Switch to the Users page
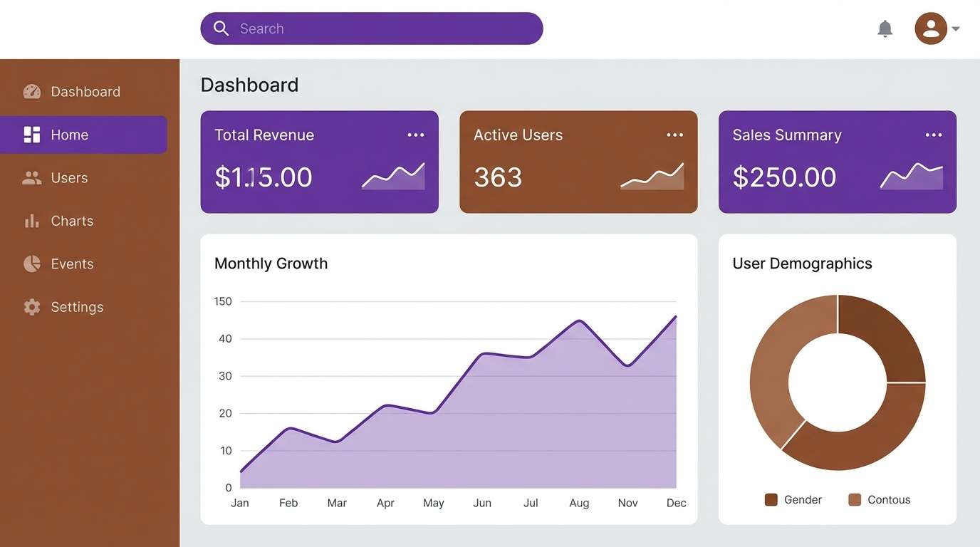The height and width of the screenshot is (547, 980). (x=69, y=177)
